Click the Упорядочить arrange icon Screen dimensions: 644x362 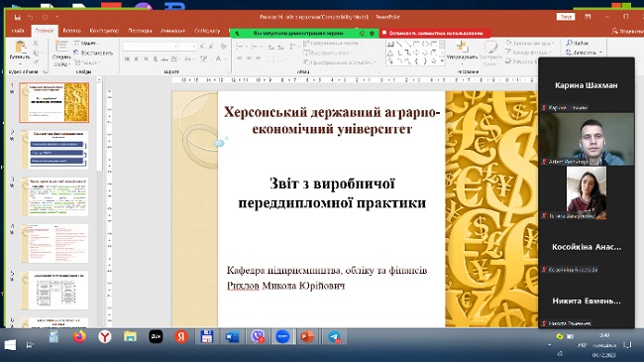tap(462, 48)
